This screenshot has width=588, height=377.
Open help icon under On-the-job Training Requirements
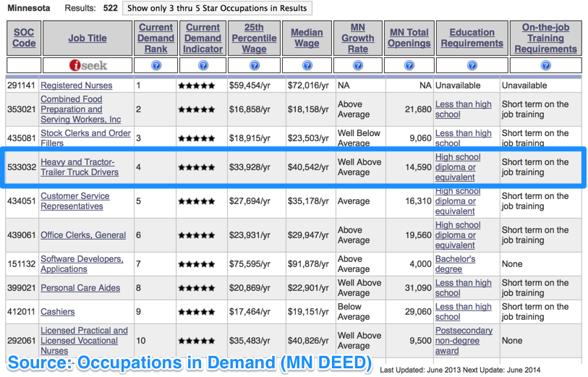(545, 65)
